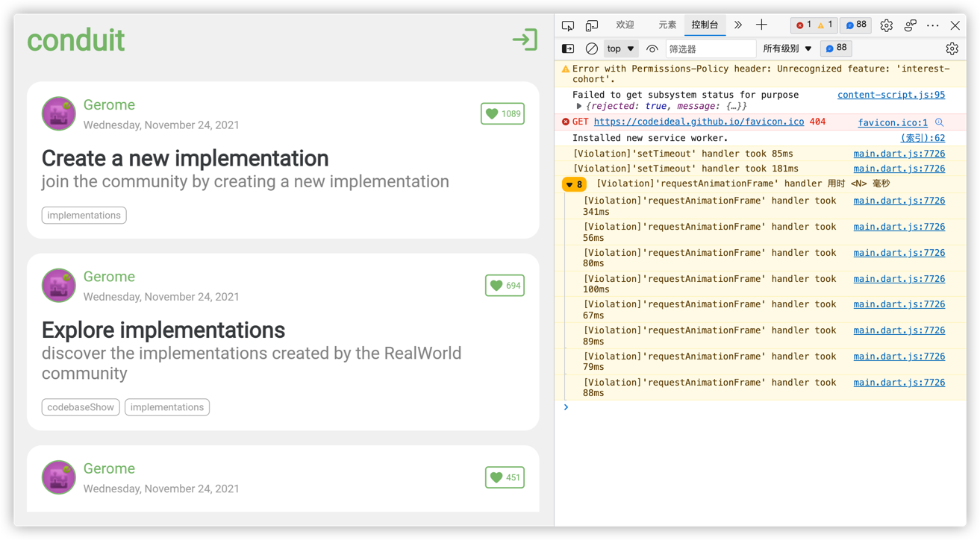The height and width of the screenshot is (540, 980).
Task: Show more DevTools tabs chevron
Action: (738, 25)
